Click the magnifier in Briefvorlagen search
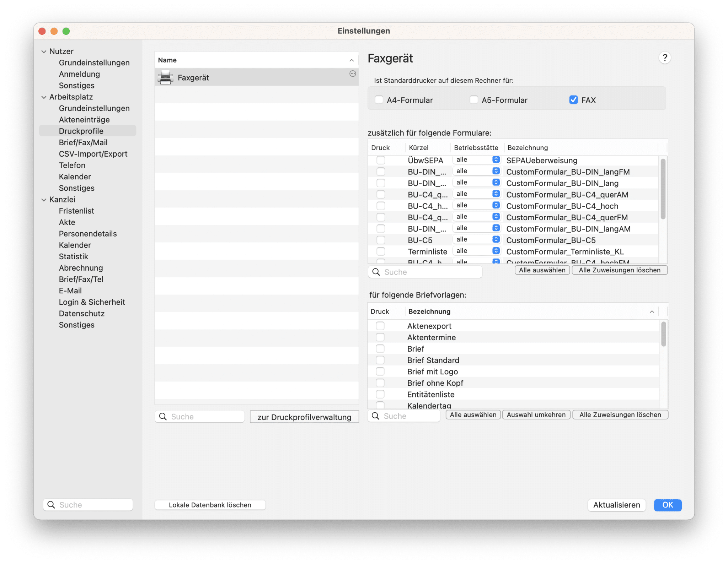This screenshot has width=728, height=564. 375,416
